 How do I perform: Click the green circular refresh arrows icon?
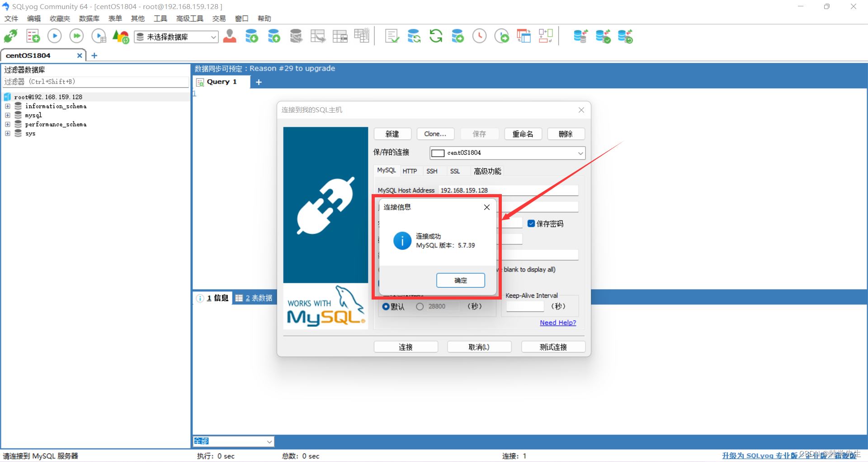point(436,36)
